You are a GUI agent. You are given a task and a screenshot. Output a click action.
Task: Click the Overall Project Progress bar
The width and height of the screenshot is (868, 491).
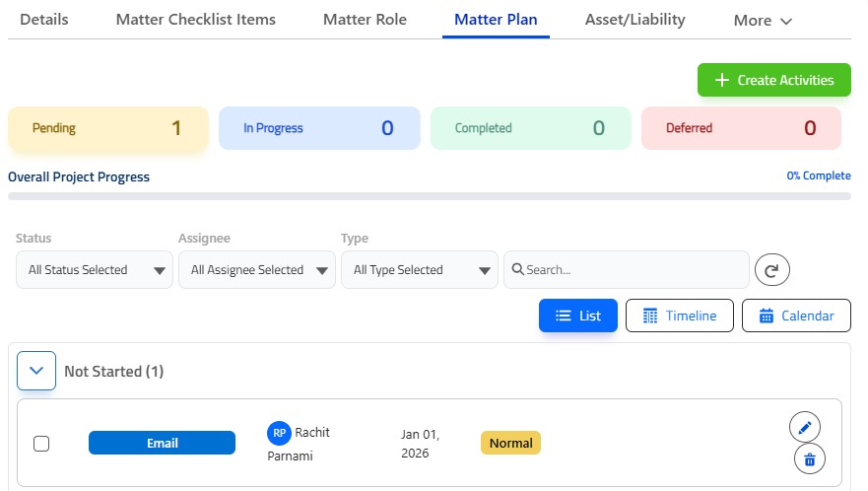click(x=429, y=196)
